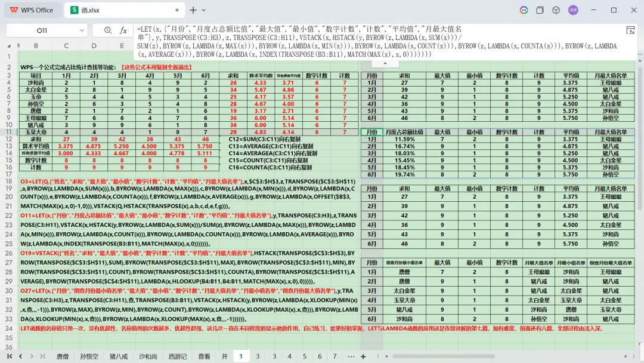This screenshot has width=644, height=363.
Task: Open the Insert Function fx button
Action: 123,30
